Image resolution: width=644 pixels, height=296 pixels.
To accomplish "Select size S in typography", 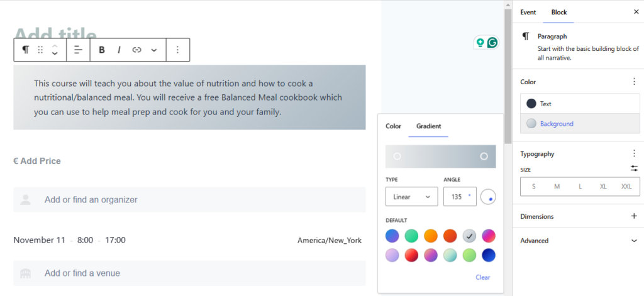I will [x=534, y=187].
